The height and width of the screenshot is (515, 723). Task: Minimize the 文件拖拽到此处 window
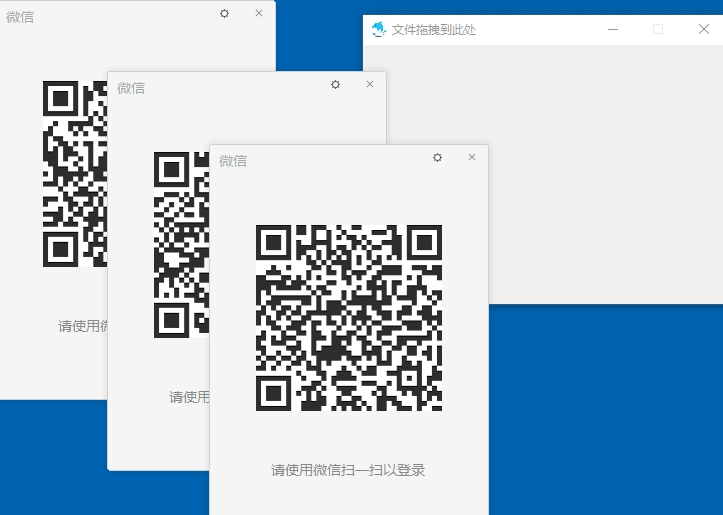[x=613, y=30]
